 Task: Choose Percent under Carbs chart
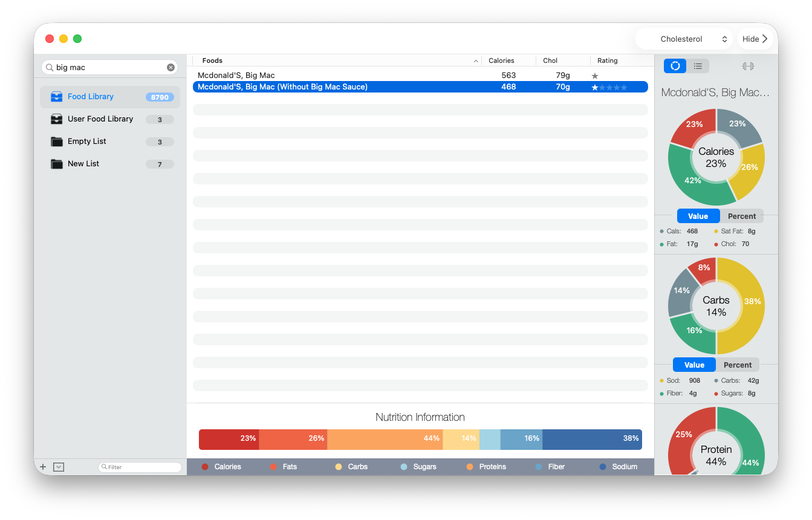click(738, 365)
